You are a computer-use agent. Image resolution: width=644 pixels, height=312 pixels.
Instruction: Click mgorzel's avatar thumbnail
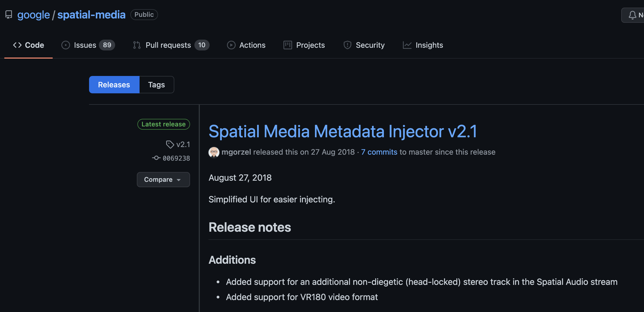214,152
